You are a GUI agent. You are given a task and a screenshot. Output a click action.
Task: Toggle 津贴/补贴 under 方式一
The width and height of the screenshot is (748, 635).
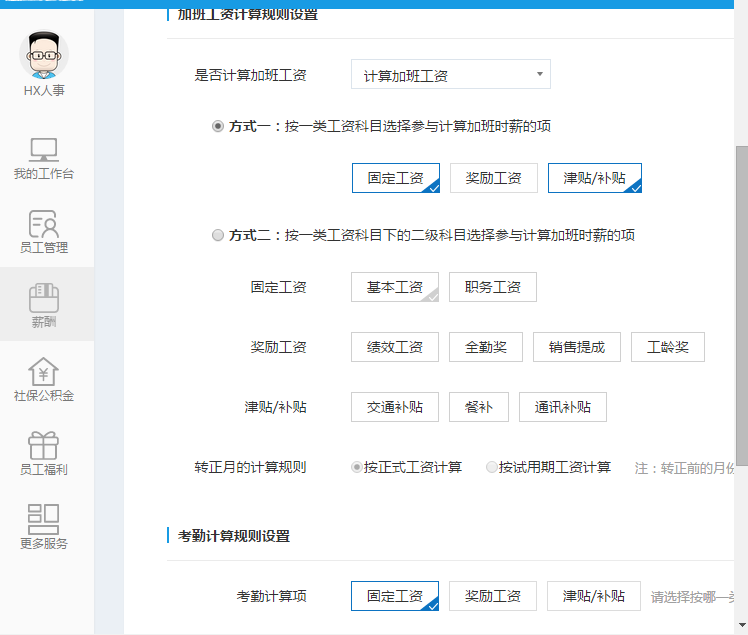coord(595,178)
